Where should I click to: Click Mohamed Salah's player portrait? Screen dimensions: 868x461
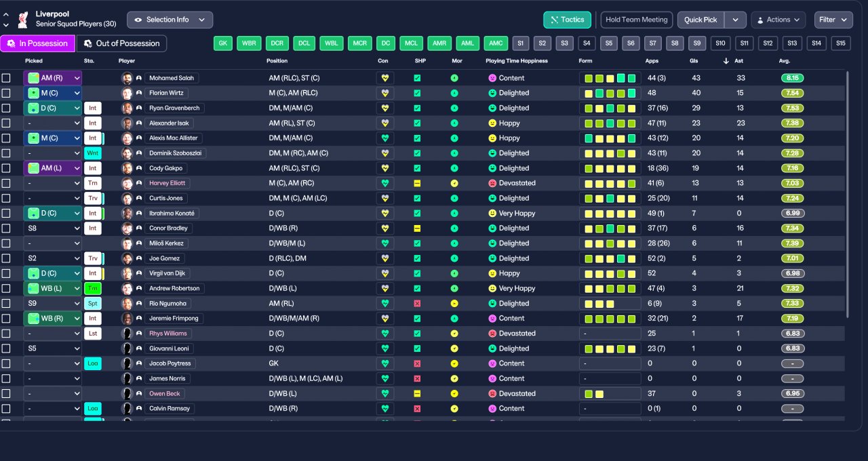(127, 78)
